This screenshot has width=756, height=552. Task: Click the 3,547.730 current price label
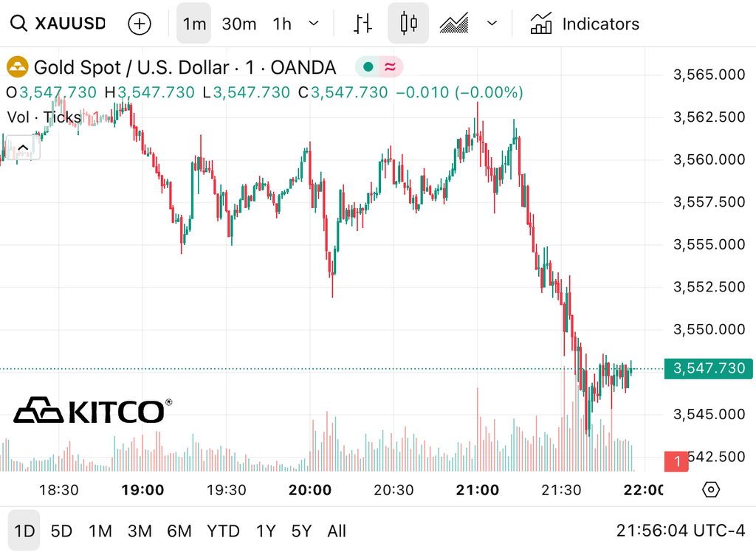(x=709, y=369)
